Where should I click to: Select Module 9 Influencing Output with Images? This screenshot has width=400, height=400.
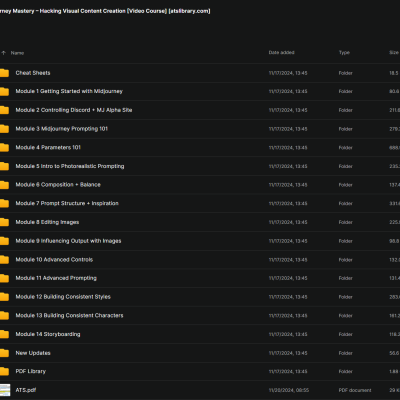(x=68, y=241)
